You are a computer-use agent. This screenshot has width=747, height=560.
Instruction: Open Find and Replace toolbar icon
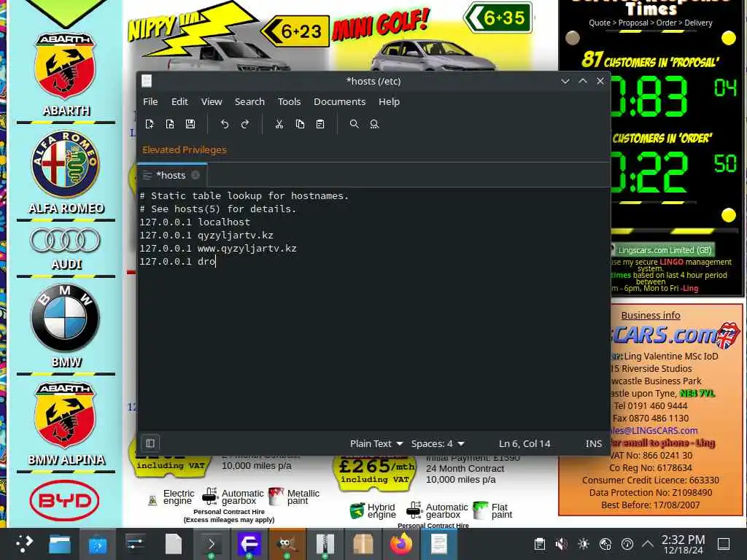[x=374, y=124]
